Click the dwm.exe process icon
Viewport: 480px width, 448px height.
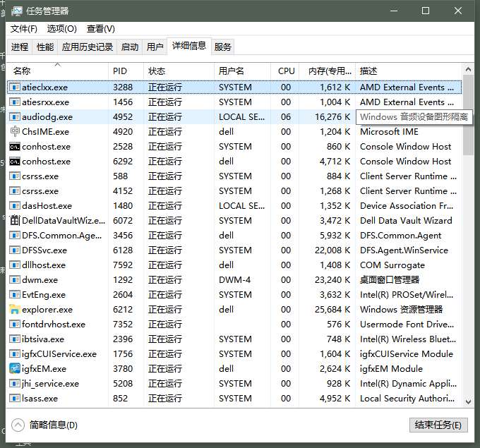14,279
